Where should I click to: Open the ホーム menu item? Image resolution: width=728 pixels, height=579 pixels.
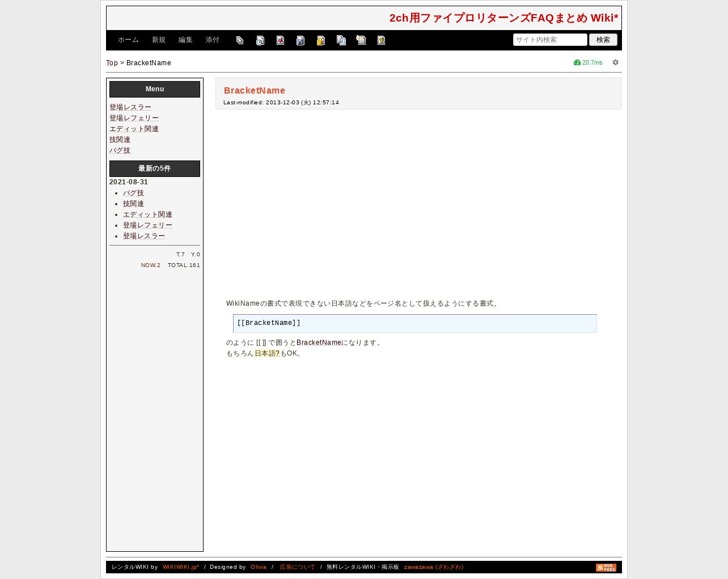point(128,40)
